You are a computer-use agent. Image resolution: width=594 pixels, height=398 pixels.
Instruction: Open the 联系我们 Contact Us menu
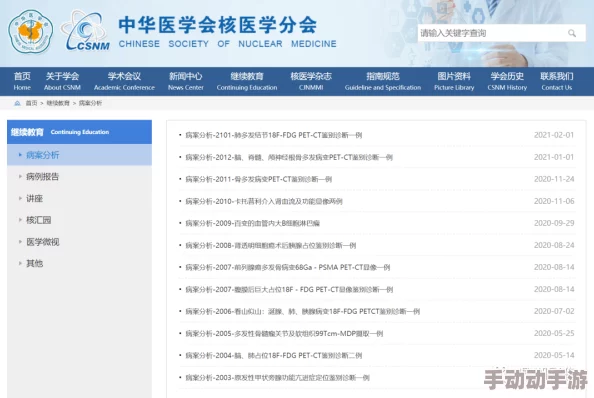click(556, 81)
